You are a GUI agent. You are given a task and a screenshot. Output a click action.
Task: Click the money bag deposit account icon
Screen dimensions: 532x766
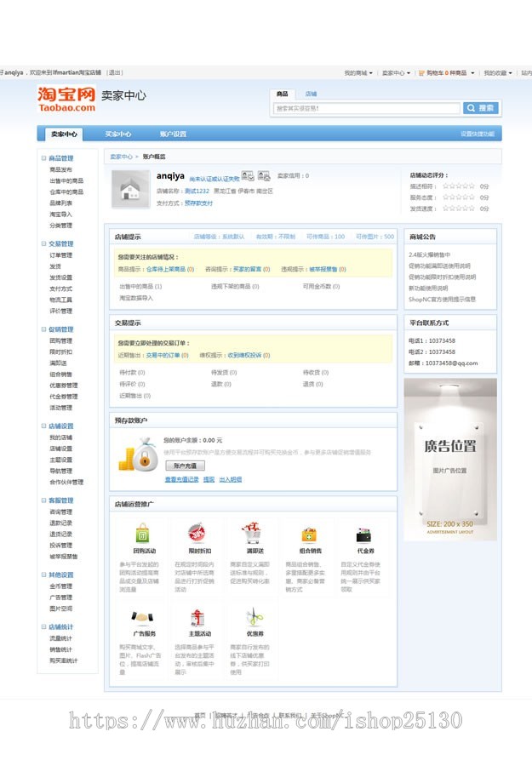coord(138,454)
